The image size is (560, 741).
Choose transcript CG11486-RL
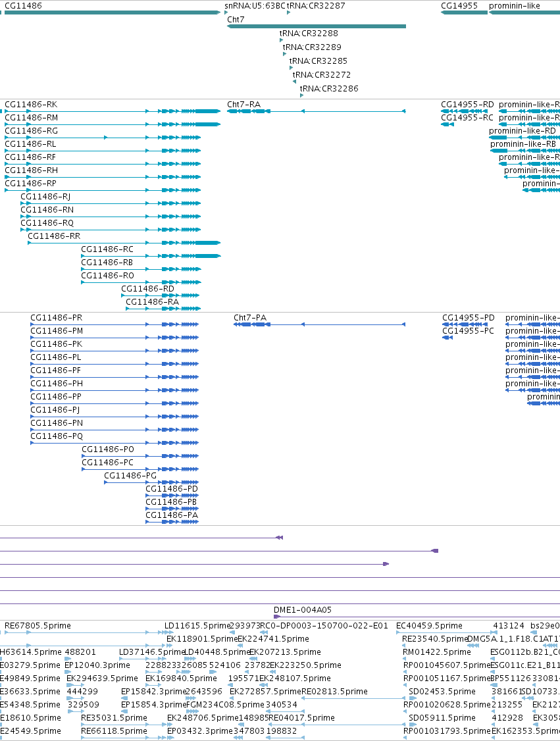[x=30, y=144]
